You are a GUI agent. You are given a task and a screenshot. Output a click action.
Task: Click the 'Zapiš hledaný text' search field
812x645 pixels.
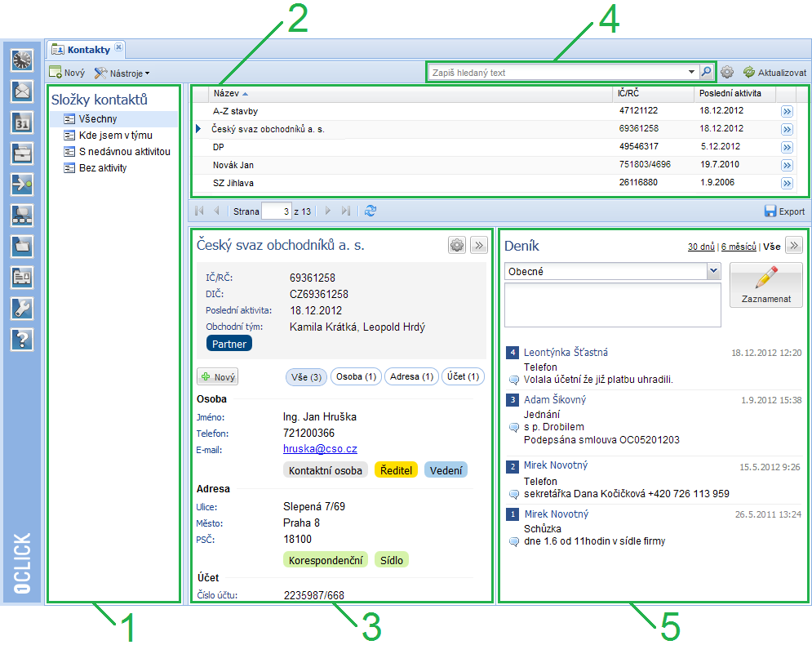557,72
